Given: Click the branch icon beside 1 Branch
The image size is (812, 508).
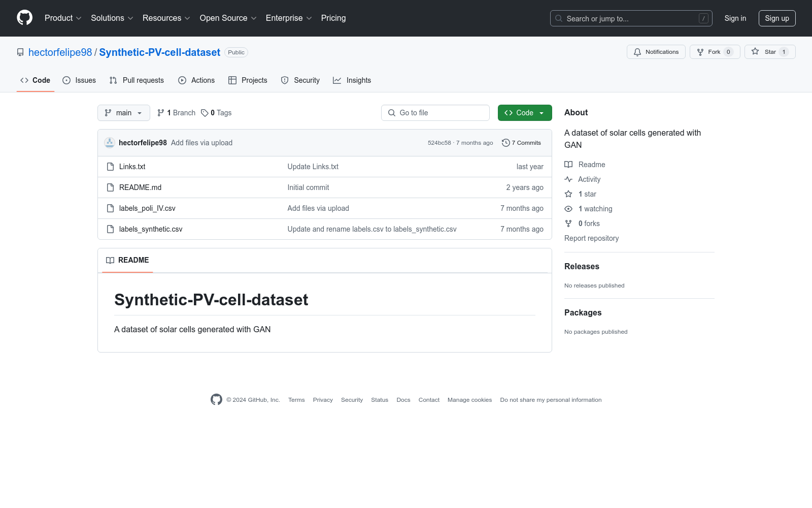Looking at the screenshot, I should (161, 113).
